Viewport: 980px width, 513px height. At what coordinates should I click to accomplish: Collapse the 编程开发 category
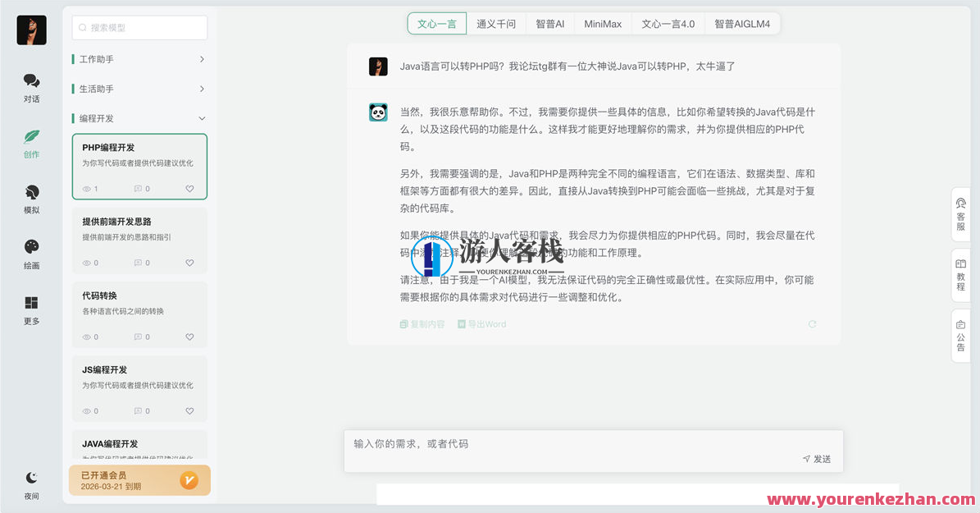coord(139,117)
